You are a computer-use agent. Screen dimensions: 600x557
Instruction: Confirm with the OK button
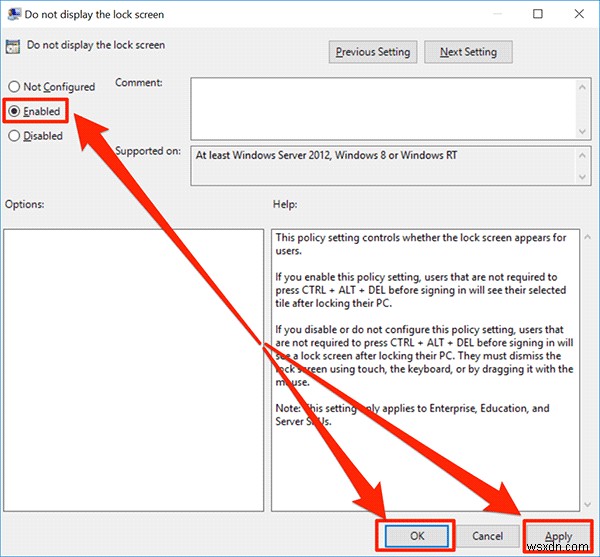point(417,536)
